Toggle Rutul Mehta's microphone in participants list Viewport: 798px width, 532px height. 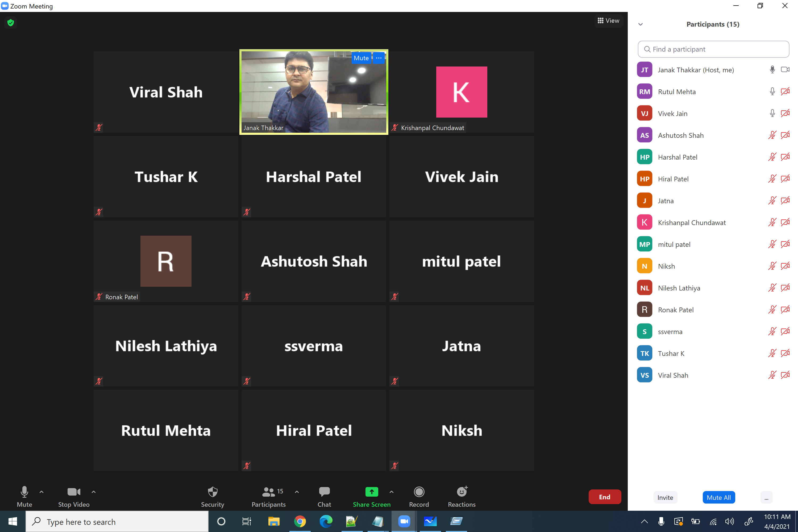772,92
